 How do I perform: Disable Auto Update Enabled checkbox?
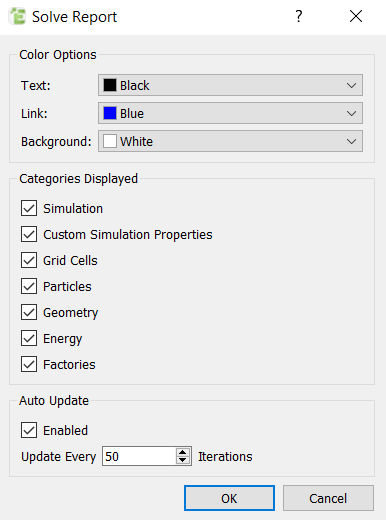click(29, 430)
